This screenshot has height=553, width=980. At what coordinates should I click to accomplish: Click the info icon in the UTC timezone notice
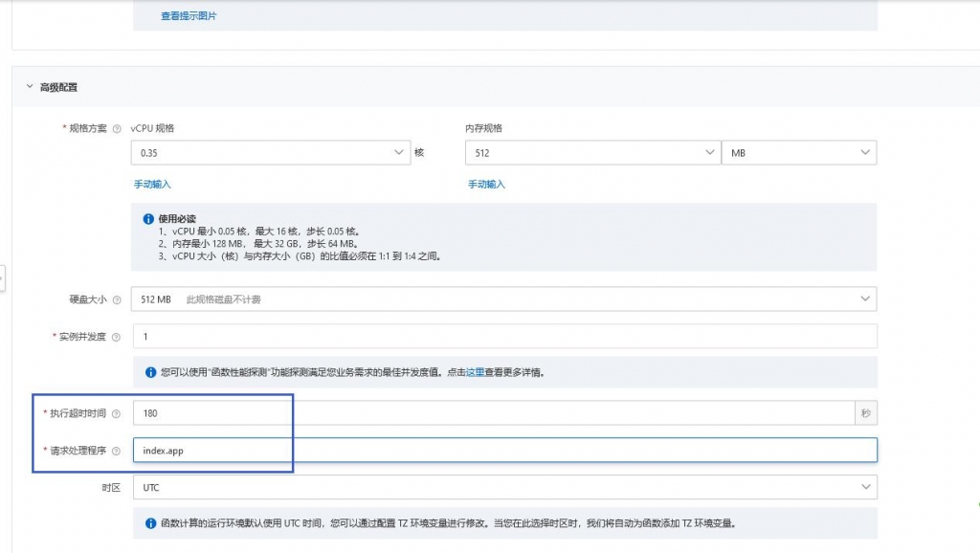tap(150, 523)
